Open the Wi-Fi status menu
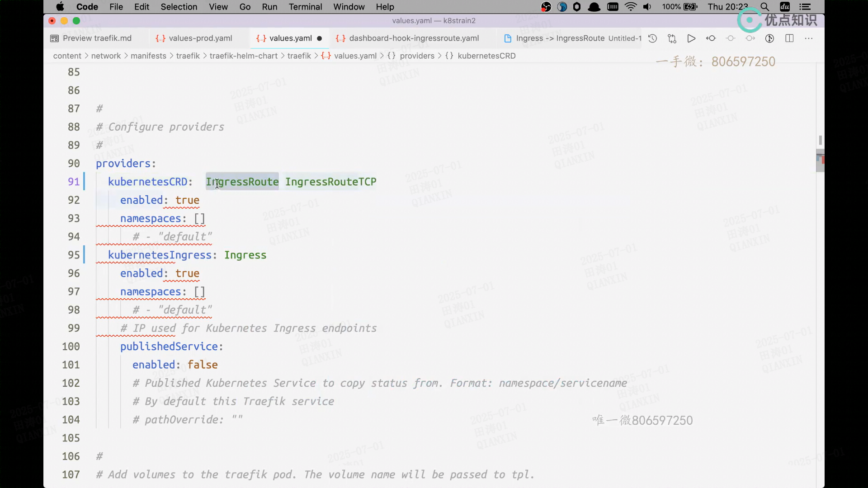 click(630, 7)
